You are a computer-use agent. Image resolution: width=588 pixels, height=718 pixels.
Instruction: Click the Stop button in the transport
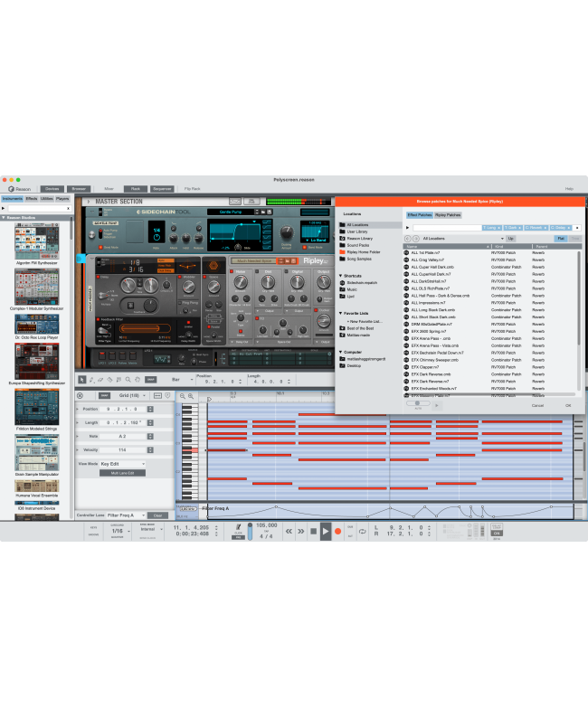coord(314,531)
